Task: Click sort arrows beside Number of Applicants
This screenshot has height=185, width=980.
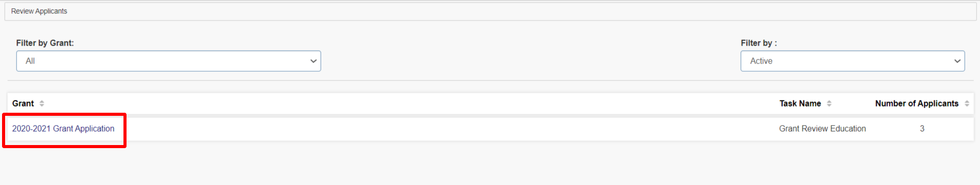Action: click(x=967, y=104)
